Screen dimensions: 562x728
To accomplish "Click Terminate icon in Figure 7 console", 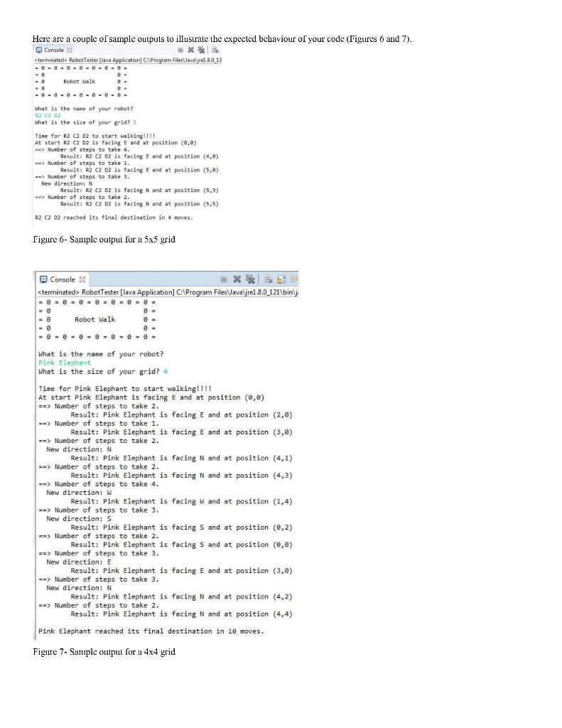I will [224, 279].
